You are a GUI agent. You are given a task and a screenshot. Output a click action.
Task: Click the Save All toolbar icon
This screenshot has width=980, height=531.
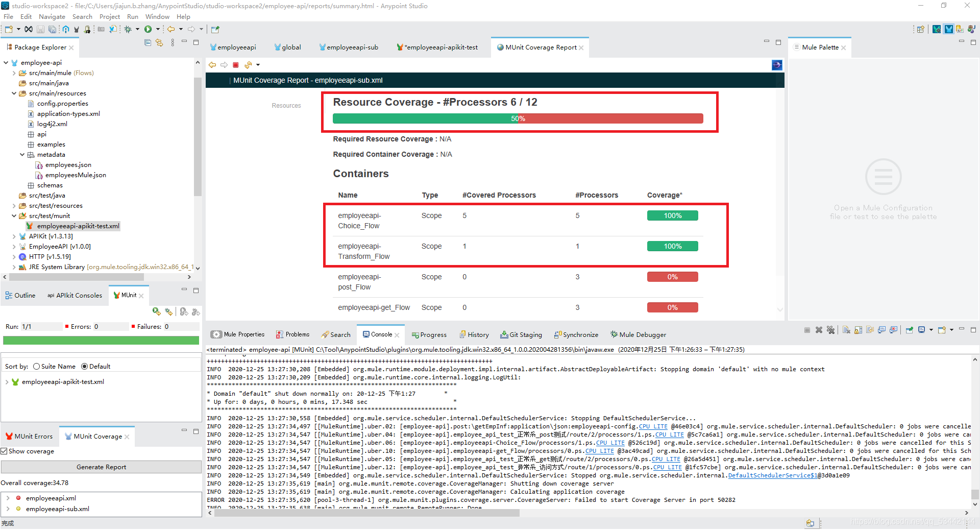tap(52, 30)
